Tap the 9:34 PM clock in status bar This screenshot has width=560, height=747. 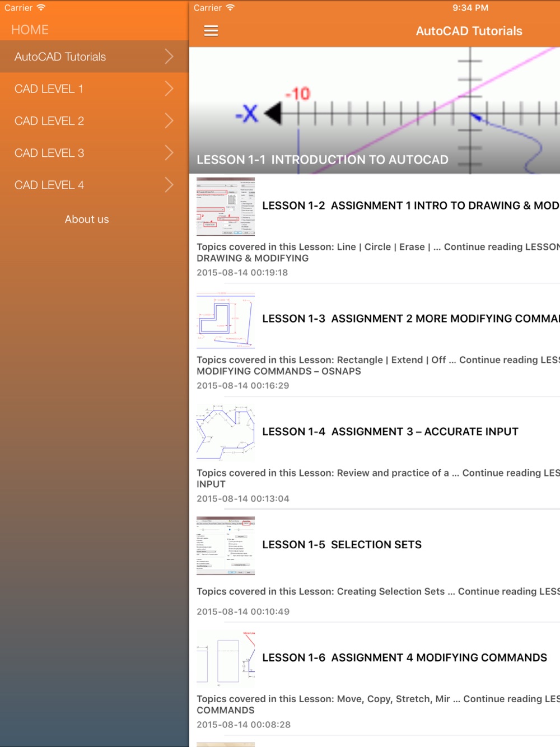470,8
